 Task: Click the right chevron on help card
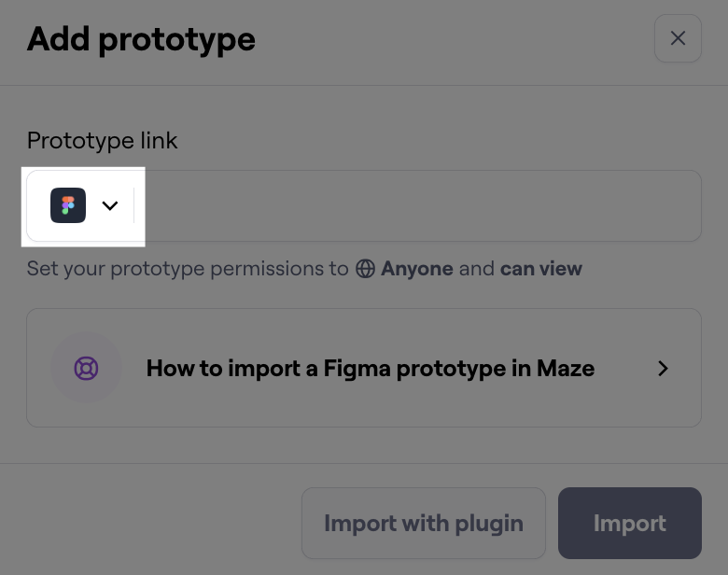(663, 369)
